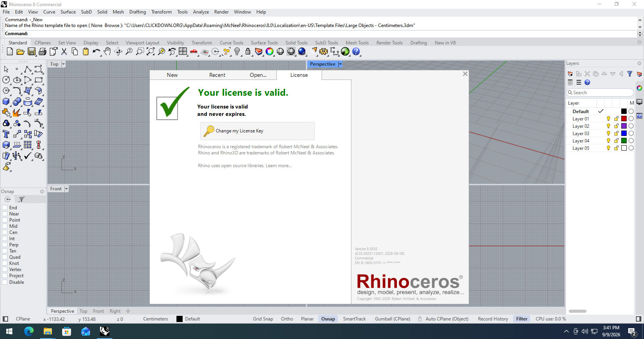Image resolution: width=644 pixels, height=339 pixels.
Task: Change Layer 02 purple color swatch
Action: pos(624,126)
